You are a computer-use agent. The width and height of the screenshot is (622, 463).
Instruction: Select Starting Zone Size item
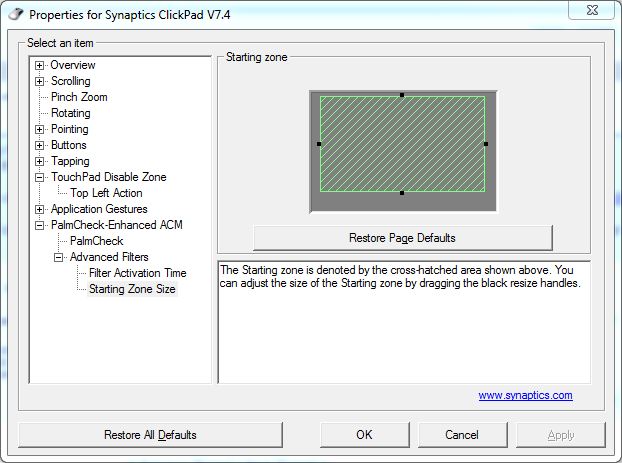[132, 289]
